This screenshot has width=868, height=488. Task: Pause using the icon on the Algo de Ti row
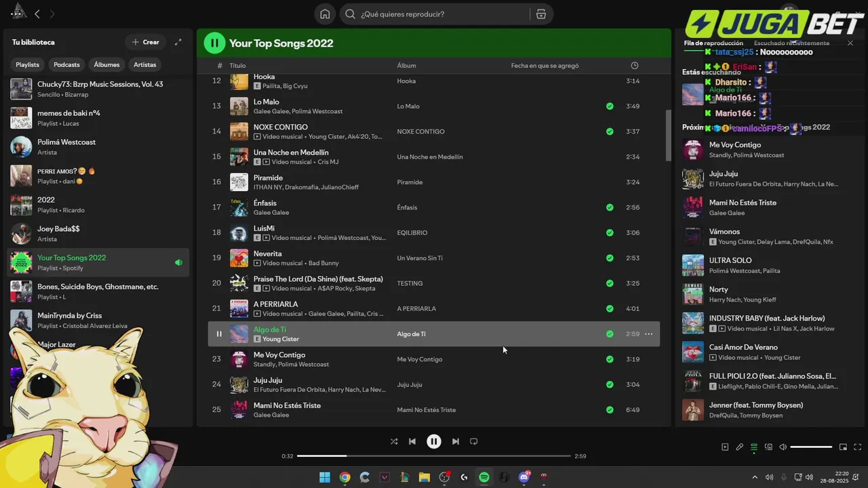click(x=219, y=333)
